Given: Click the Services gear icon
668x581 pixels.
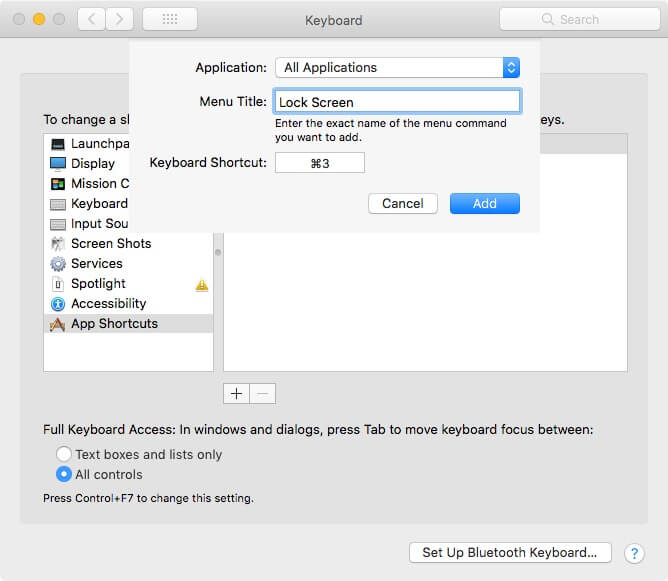Looking at the screenshot, I should (58, 264).
